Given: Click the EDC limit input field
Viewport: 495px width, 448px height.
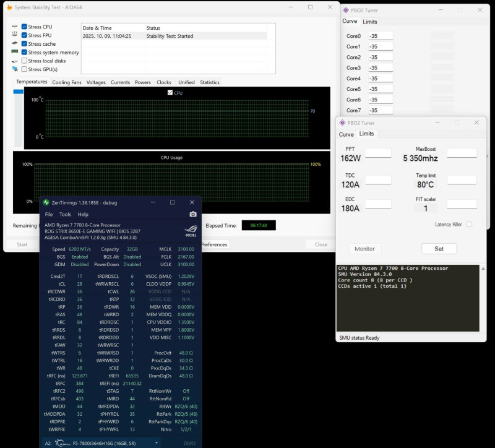Looking at the screenshot, I should click(378, 204).
